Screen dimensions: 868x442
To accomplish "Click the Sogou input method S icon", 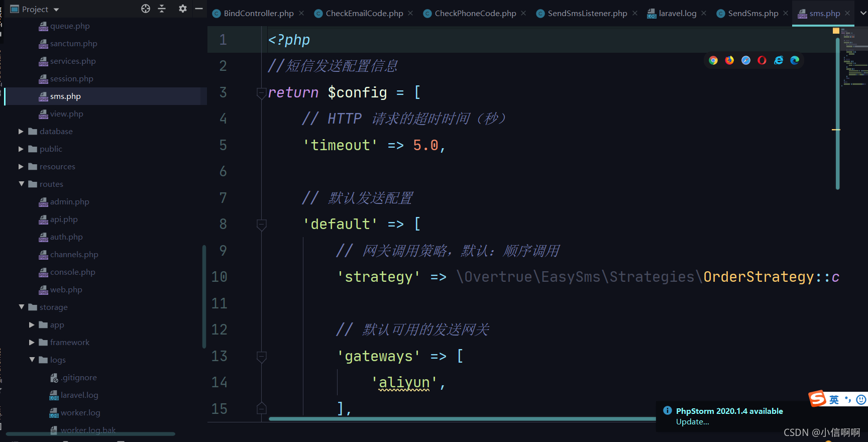I will click(x=817, y=398).
